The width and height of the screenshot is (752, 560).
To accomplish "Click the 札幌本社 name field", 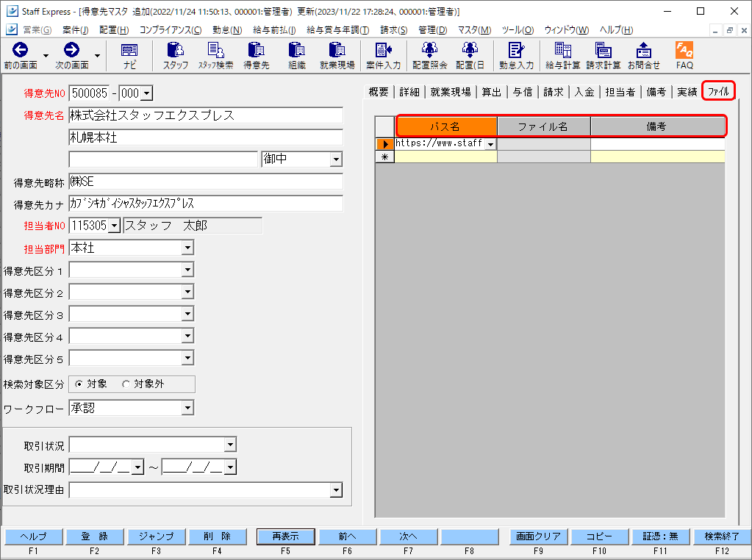I will coord(206,137).
